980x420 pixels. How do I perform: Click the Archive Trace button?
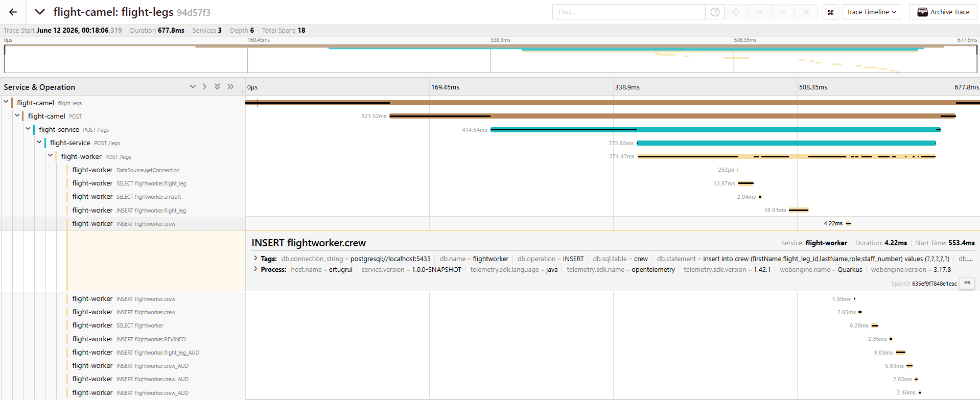[x=943, y=12]
